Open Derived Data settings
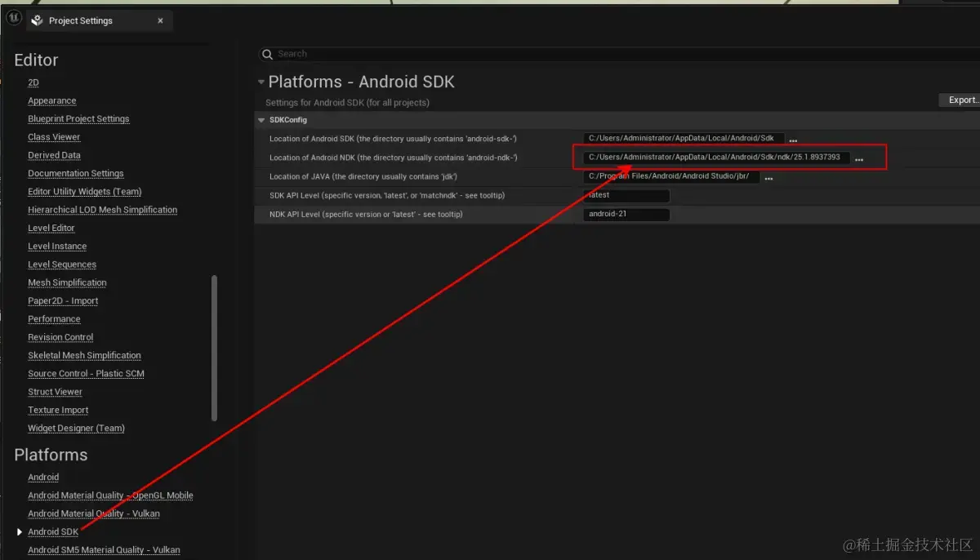Screen dimensions: 980x560 coord(54,155)
